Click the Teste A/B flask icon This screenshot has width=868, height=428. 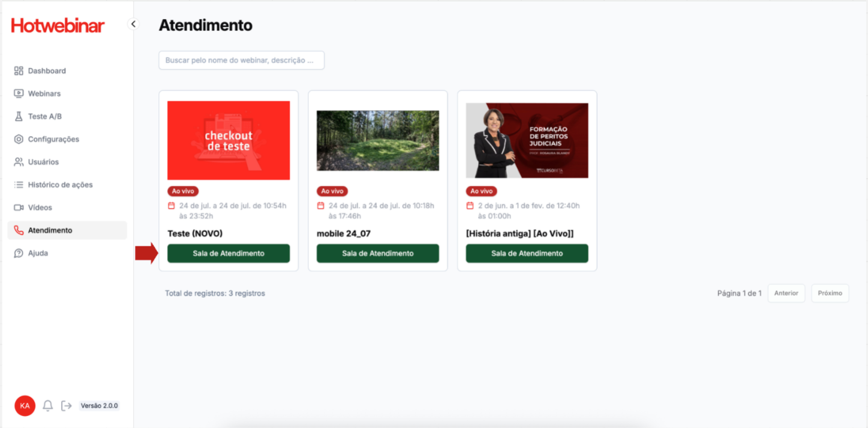pyautogui.click(x=19, y=116)
